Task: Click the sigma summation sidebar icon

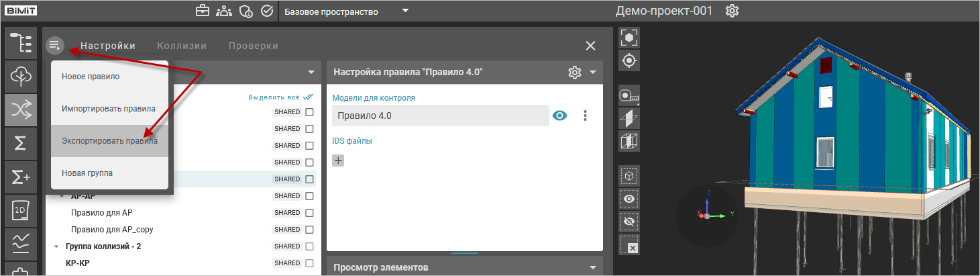Action: pos(21,144)
